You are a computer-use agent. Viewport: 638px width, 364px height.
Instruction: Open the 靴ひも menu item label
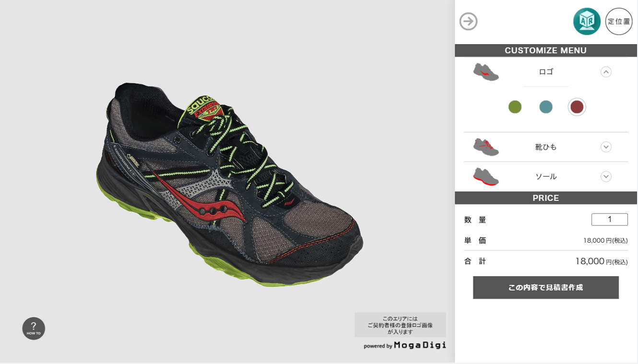pyautogui.click(x=546, y=147)
